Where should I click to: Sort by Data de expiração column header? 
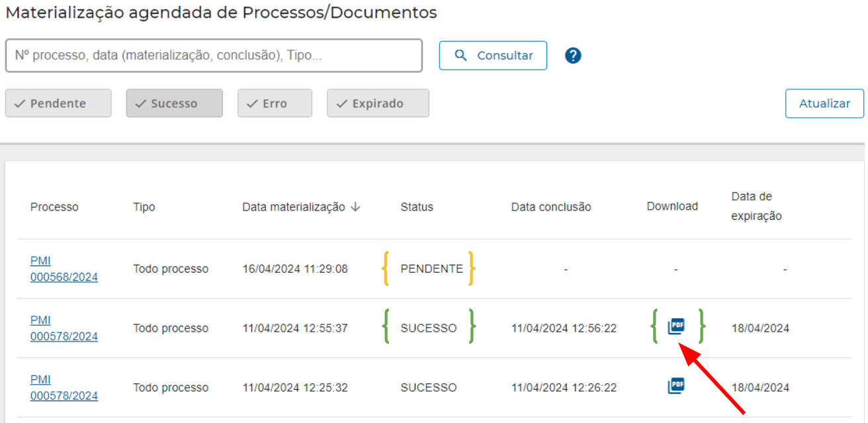(x=756, y=206)
